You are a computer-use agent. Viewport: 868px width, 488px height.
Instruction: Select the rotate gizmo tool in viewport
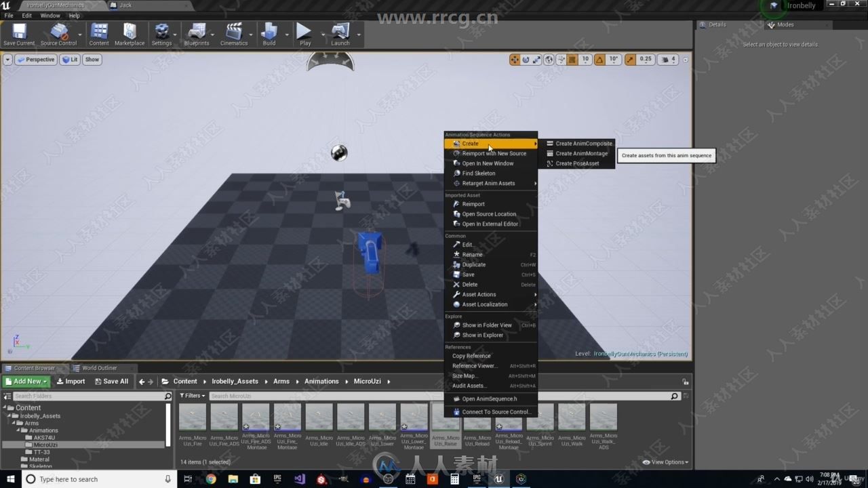(x=526, y=60)
